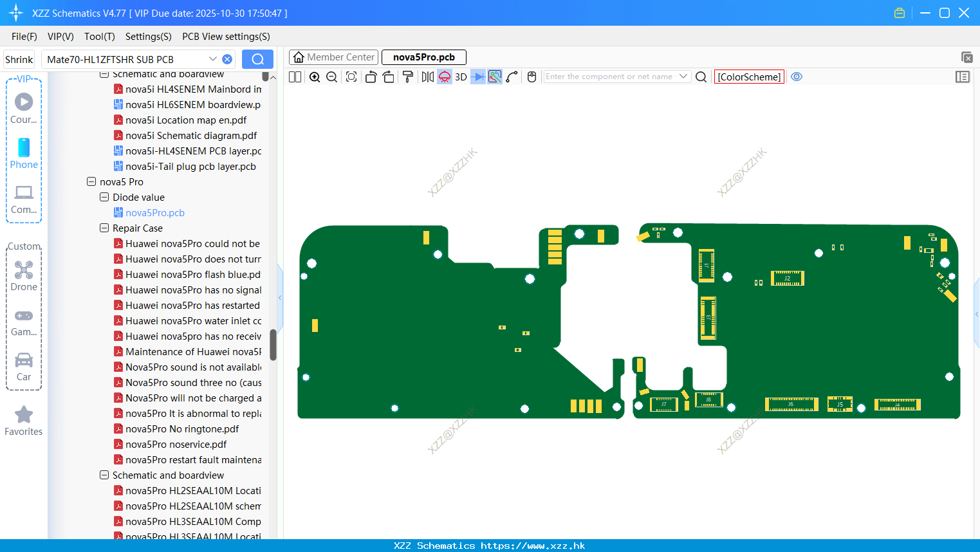Image resolution: width=980 pixels, height=552 pixels.
Task: Click in the component or net name field
Action: pyautogui.click(x=610, y=77)
